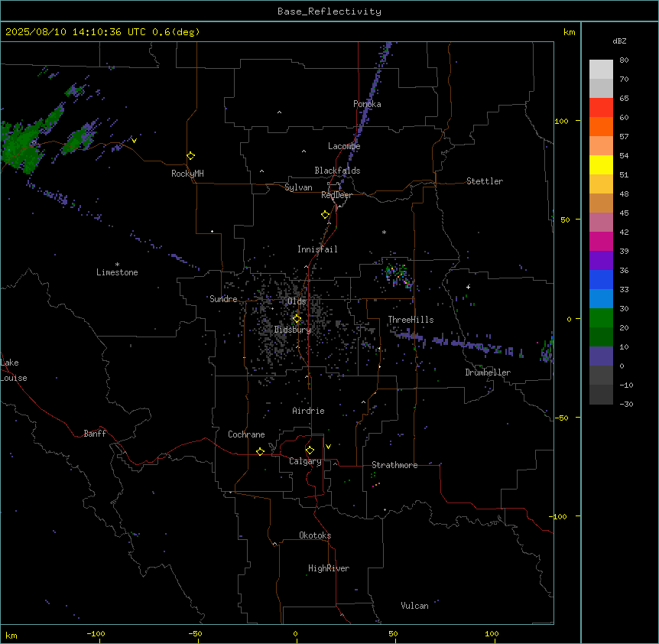Click the blue 36 dBZ legend swatch
The height and width of the screenshot is (644, 659).
coord(601,279)
